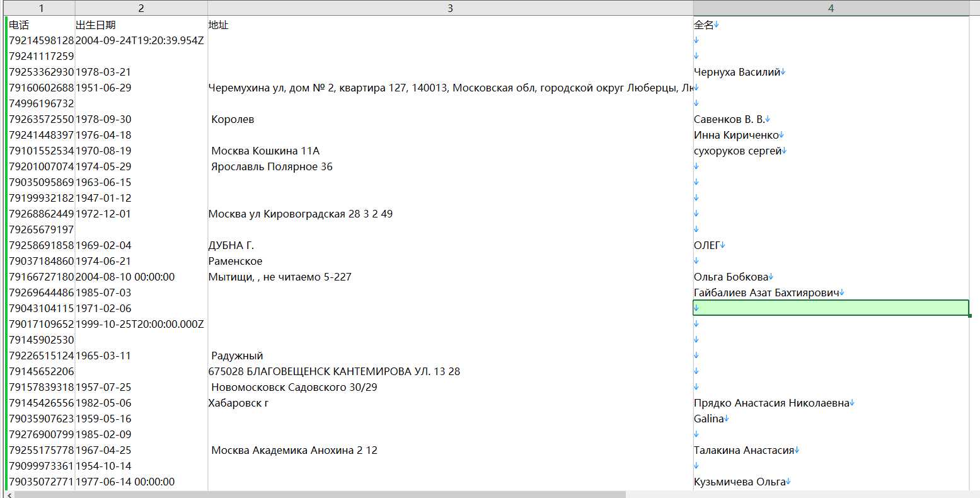Click the 出生日期 header cell
The width and height of the screenshot is (980, 498).
141,25
